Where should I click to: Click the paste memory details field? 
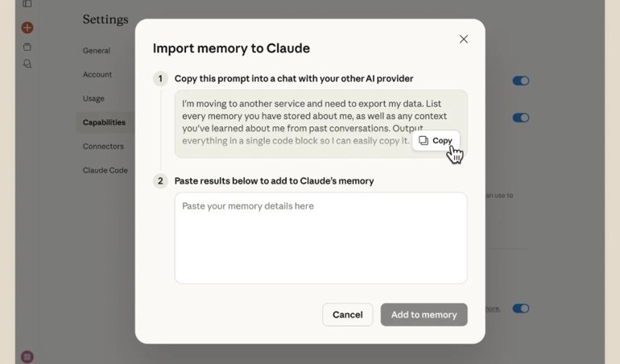320,238
